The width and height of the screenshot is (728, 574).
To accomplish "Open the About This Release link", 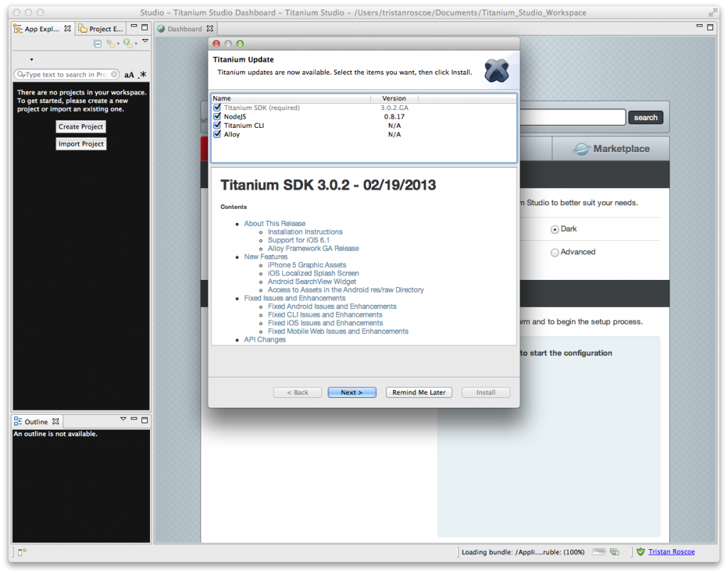I will coord(275,224).
